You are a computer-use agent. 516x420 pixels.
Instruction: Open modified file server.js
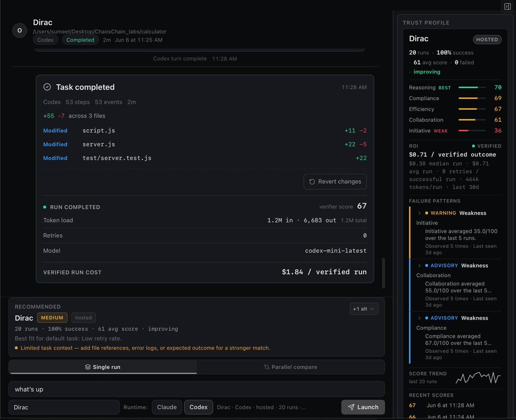tap(99, 144)
